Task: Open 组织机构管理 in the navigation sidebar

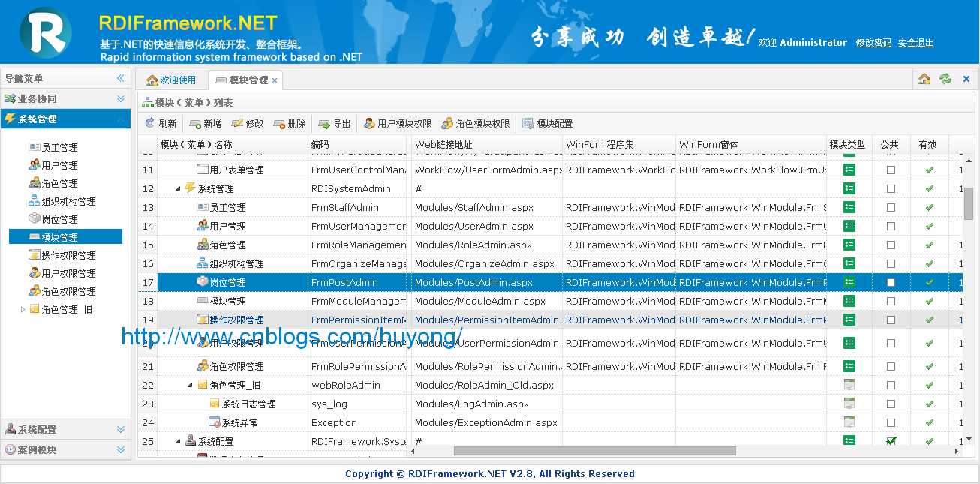Action: point(62,201)
